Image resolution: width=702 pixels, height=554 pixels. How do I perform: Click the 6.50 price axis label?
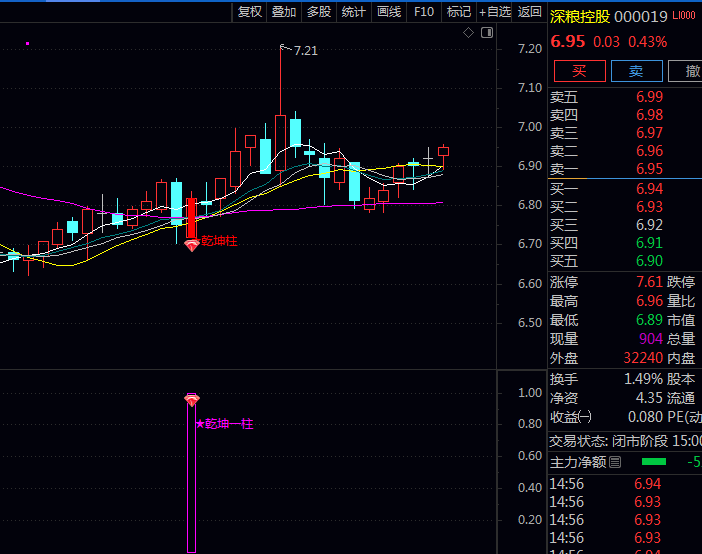(x=530, y=323)
